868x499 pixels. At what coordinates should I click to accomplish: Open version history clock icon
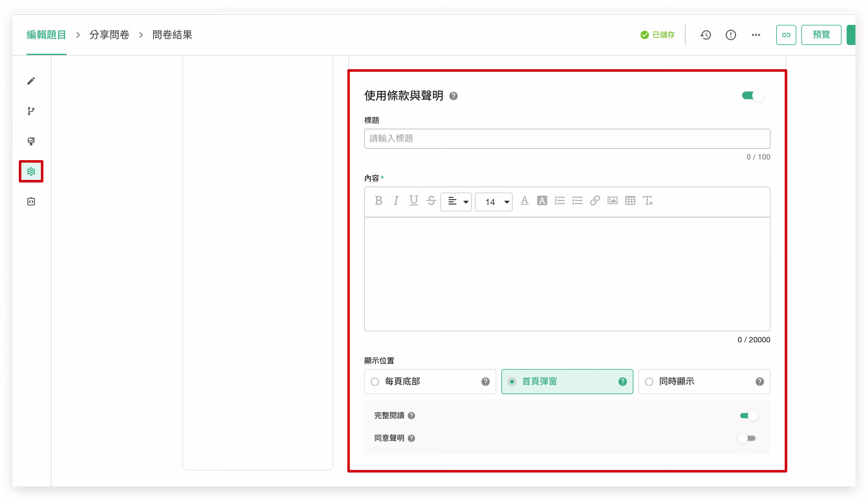pyautogui.click(x=706, y=35)
